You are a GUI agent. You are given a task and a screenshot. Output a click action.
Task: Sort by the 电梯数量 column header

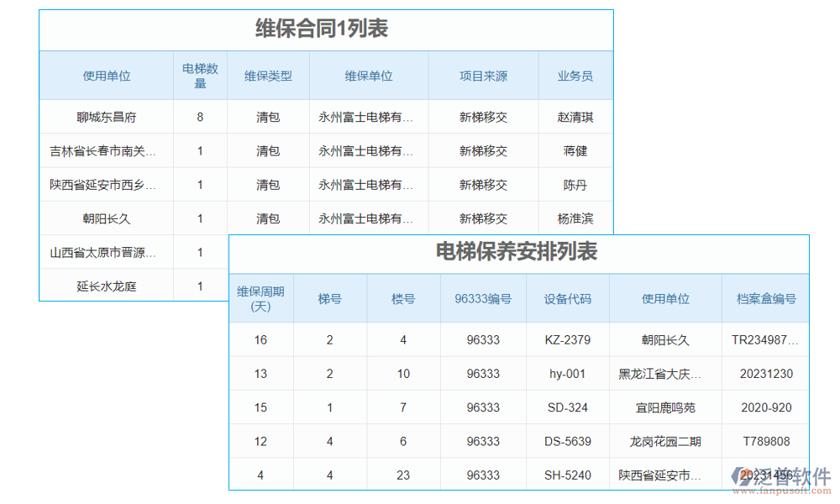pyautogui.click(x=200, y=75)
